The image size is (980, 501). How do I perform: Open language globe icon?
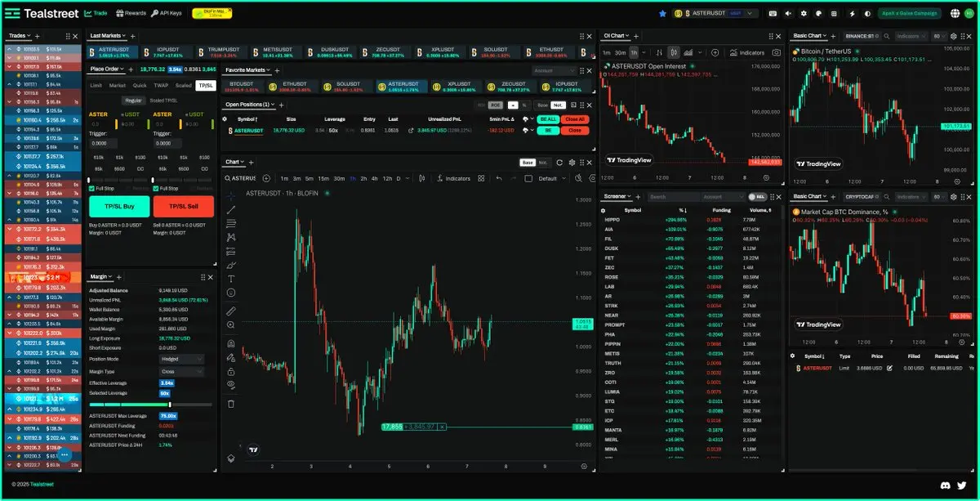pyautogui.click(x=956, y=13)
